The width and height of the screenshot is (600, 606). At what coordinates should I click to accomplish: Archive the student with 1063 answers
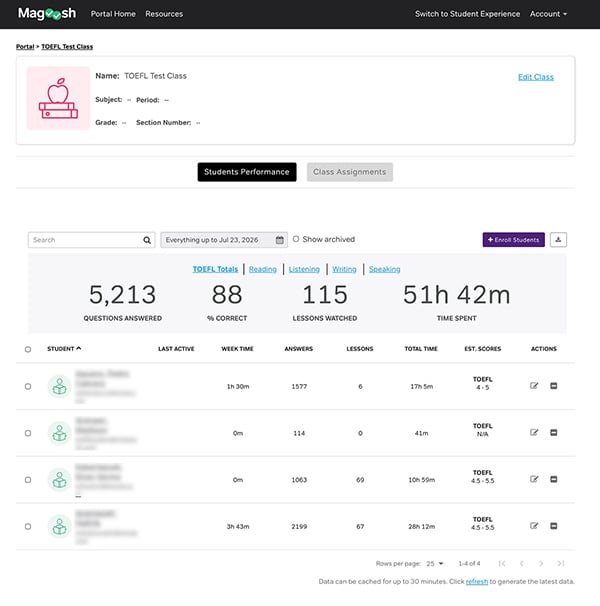click(554, 479)
